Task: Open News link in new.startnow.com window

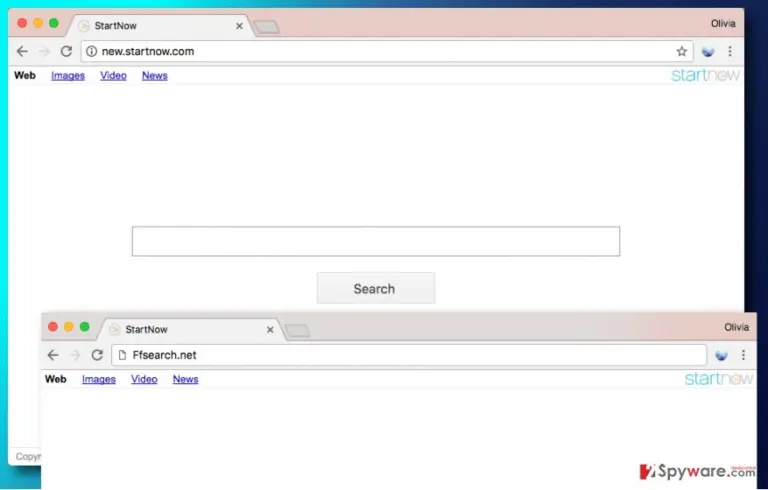Action: coord(155,75)
